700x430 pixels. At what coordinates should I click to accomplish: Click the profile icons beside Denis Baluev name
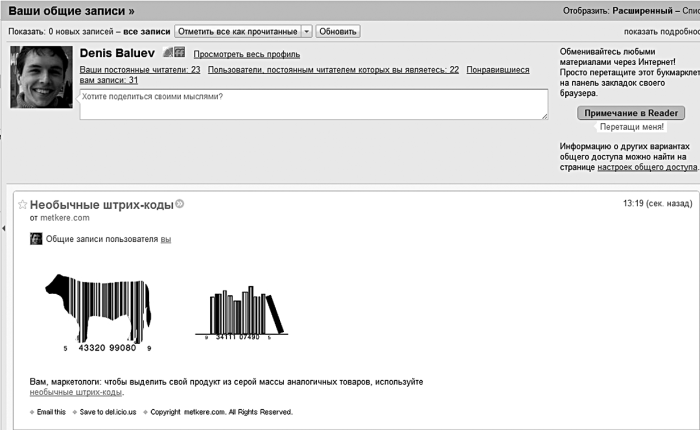coord(174,52)
